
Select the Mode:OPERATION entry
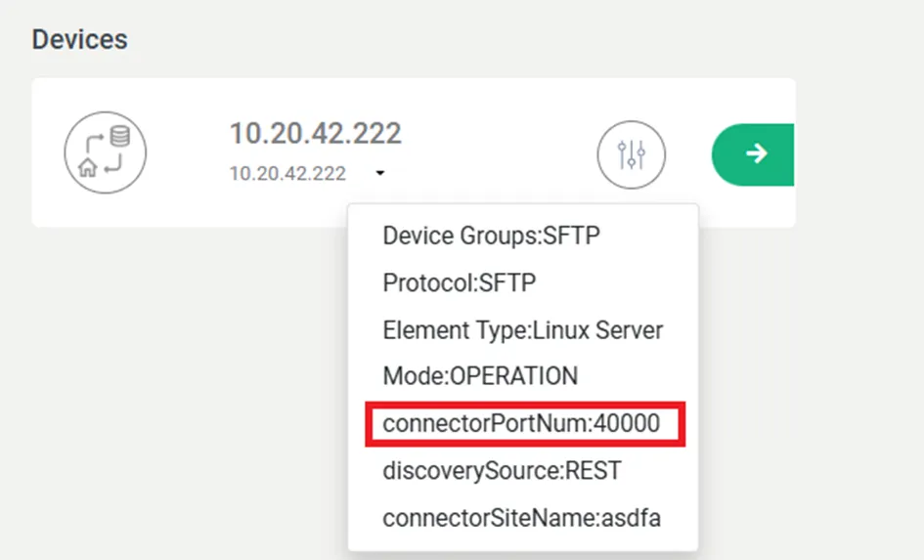pos(480,376)
